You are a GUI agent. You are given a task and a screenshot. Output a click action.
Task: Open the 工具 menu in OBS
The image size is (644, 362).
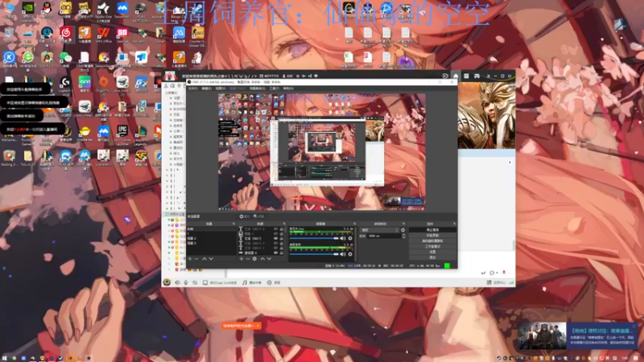coord(274,88)
